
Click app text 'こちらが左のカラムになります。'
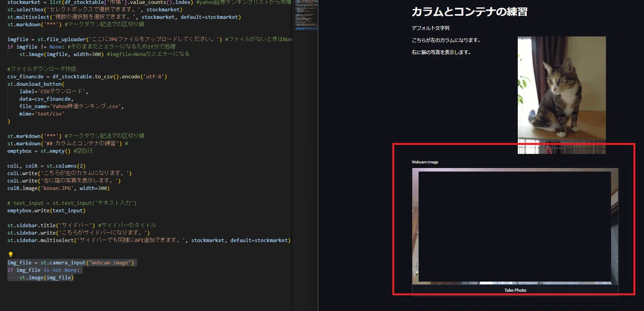point(446,40)
